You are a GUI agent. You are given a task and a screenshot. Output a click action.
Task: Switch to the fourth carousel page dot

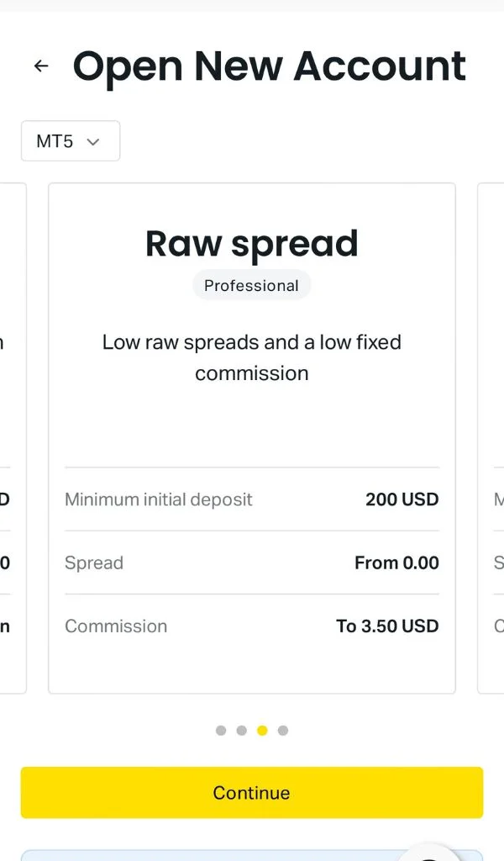coord(283,731)
